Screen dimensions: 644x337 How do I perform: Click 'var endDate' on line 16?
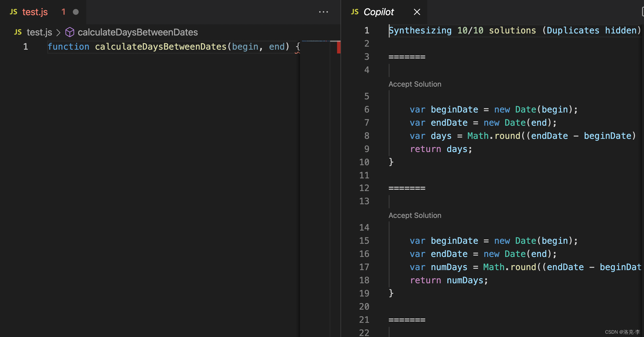(438, 254)
